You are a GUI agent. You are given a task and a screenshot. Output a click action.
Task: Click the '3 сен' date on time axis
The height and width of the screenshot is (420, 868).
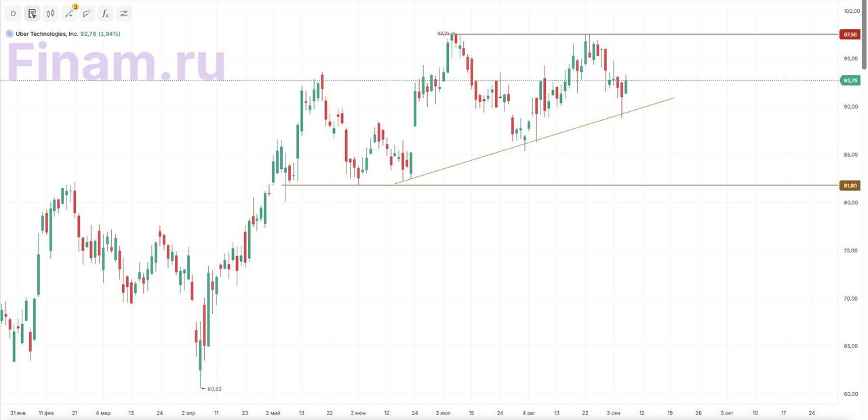pos(613,413)
